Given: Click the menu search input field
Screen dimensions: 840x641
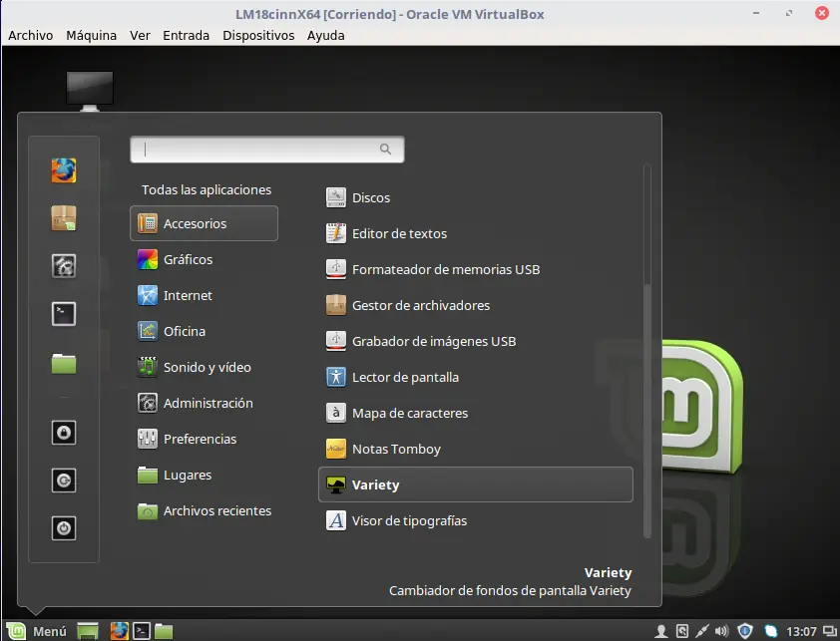Looking at the screenshot, I should (x=266, y=149).
